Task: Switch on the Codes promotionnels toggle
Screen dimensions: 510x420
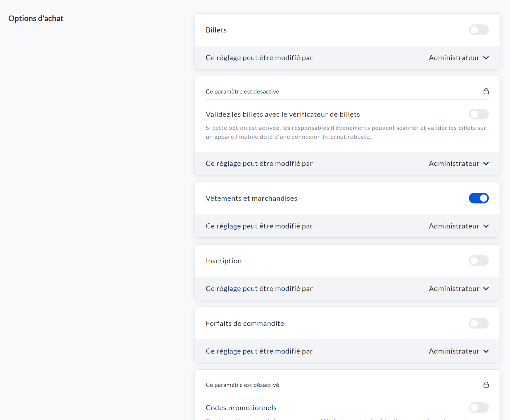Action: (x=478, y=407)
